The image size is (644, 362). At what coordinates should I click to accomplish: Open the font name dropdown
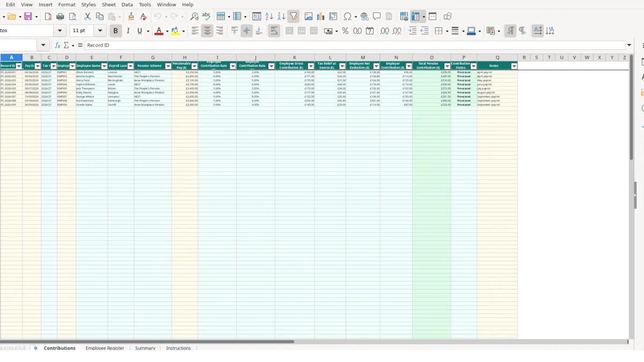[x=60, y=31]
